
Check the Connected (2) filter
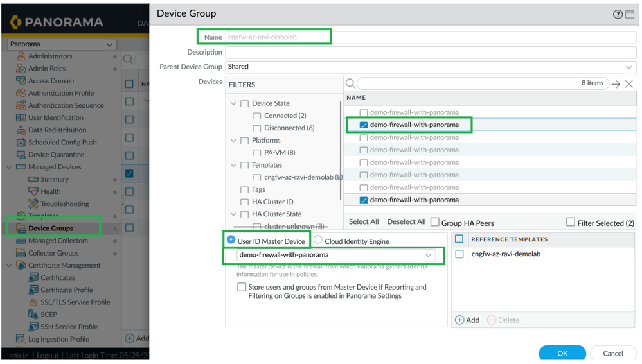tap(256, 116)
